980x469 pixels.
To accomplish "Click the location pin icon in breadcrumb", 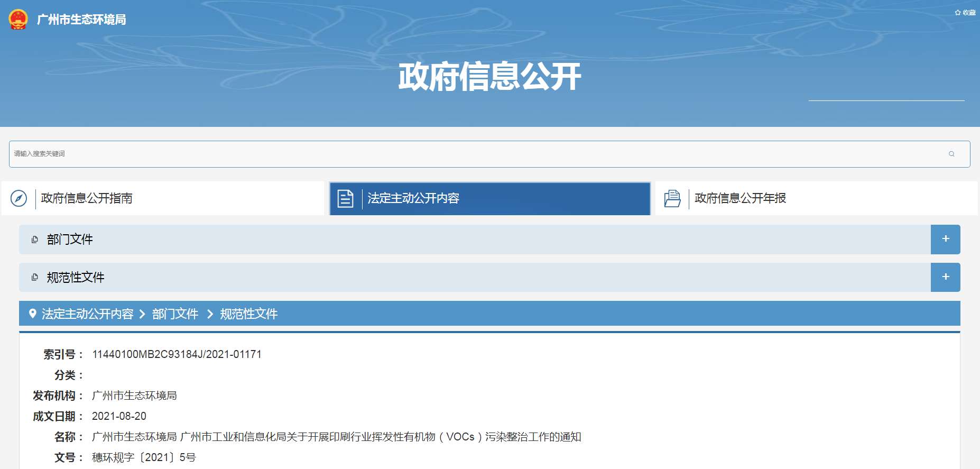I will (32, 314).
